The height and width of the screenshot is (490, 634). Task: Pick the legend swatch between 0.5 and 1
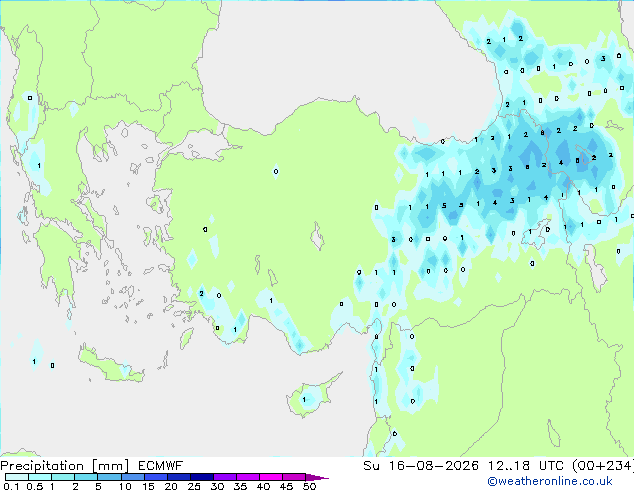(40, 477)
